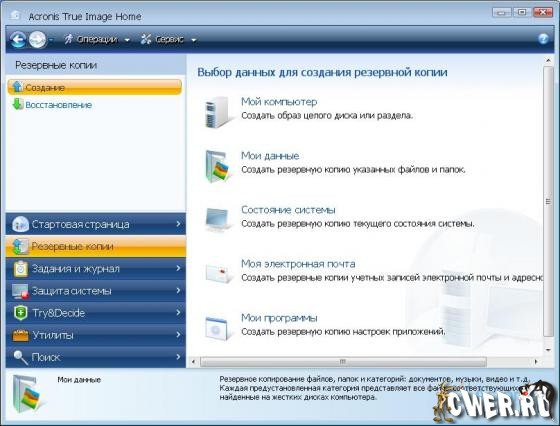Screen dimensions: 560x426
Task: Click the text Создать резервную копию настроек приложений
Action: click(x=343, y=332)
